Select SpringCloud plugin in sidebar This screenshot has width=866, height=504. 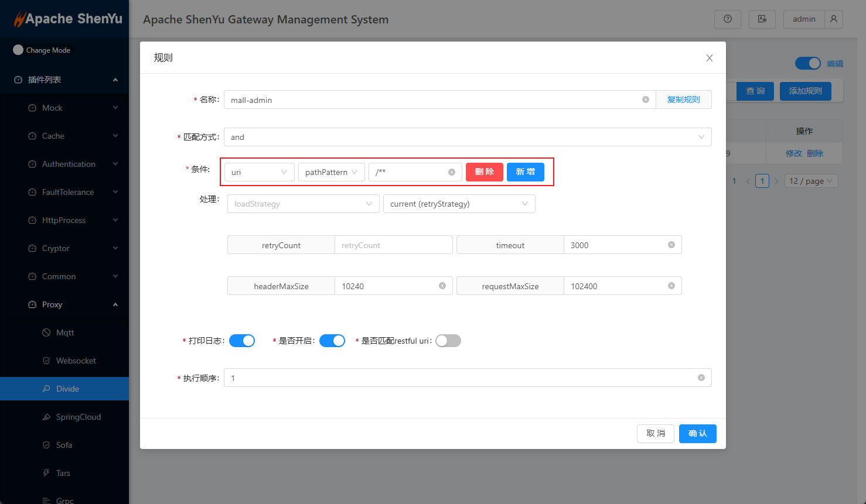pos(78,417)
